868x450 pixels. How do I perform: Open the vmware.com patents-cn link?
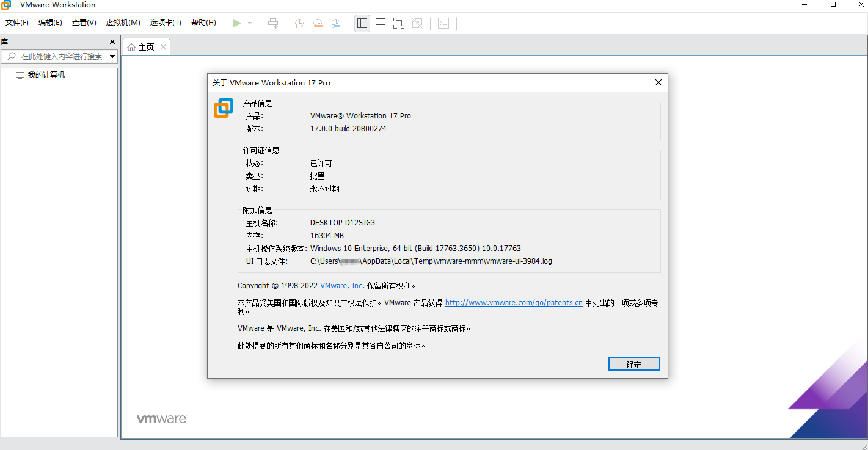514,303
